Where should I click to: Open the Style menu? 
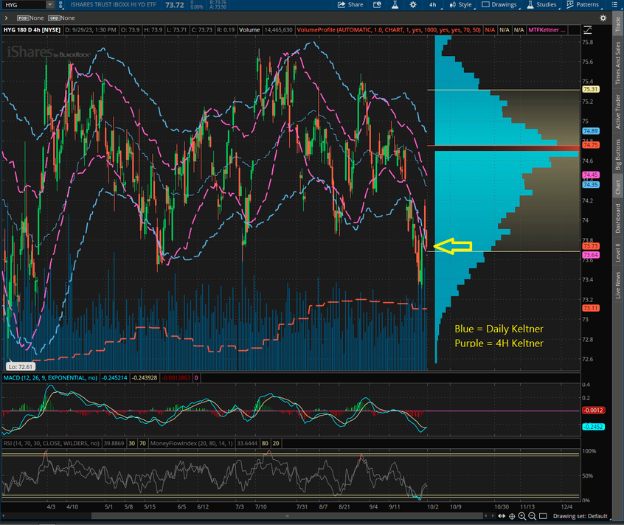click(x=461, y=5)
